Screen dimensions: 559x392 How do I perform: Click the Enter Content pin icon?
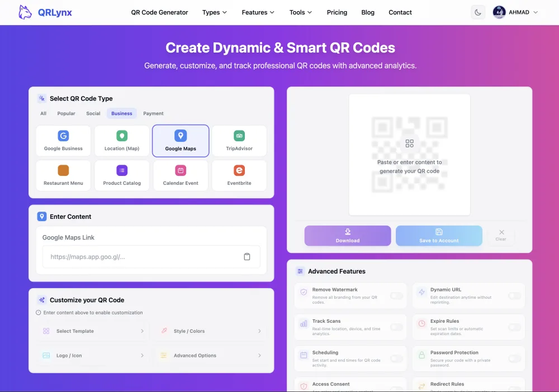(42, 217)
